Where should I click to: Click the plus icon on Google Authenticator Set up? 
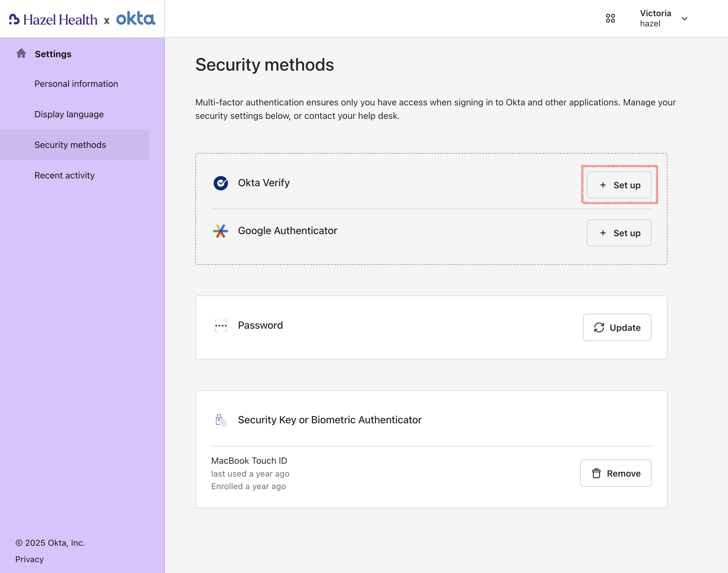(x=603, y=233)
